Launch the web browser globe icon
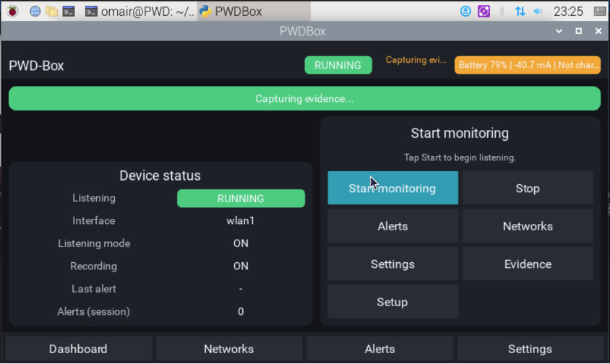This screenshot has width=610, height=364. coord(35,12)
